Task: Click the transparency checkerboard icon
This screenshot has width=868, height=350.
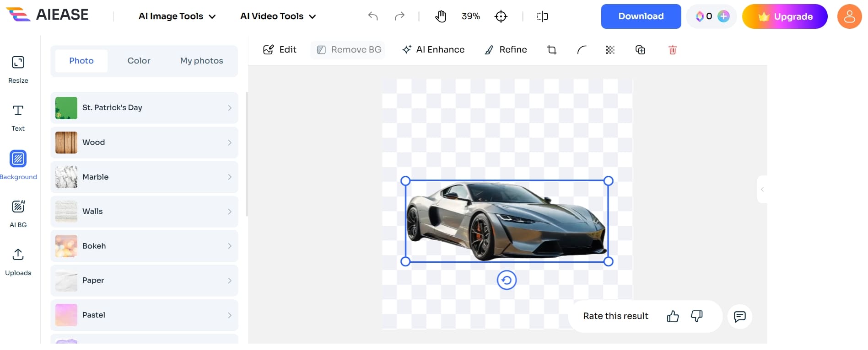Action: 610,50
